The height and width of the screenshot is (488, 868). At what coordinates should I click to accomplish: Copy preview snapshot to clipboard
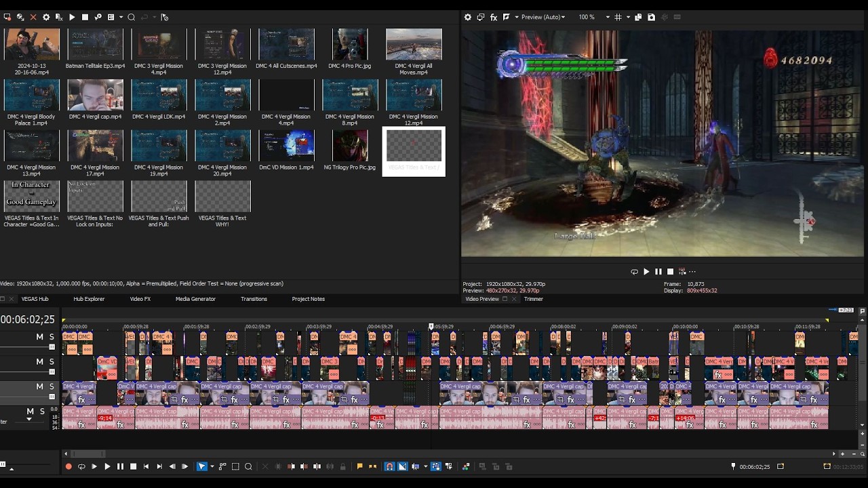[x=638, y=17]
